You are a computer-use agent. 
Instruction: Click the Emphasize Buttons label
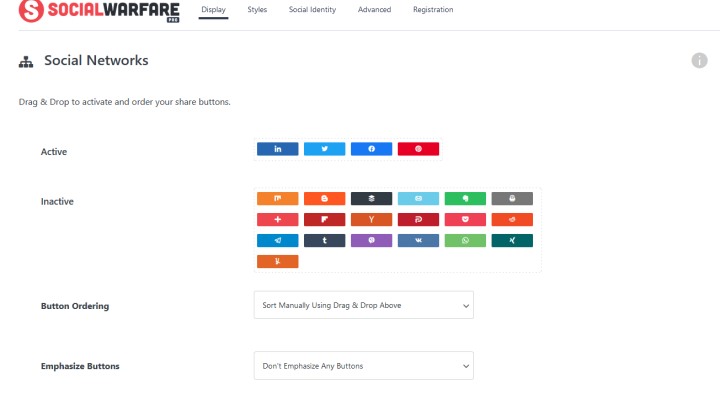pos(80,366)
